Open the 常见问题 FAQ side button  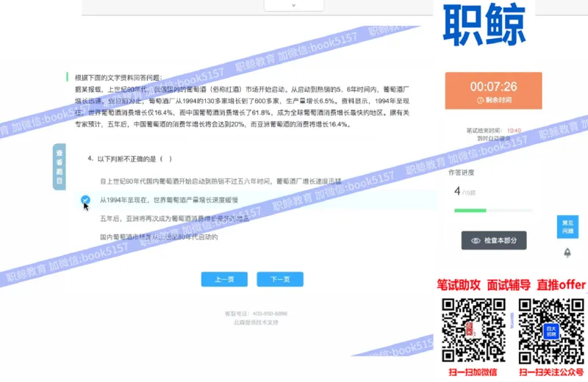[567, 227]
